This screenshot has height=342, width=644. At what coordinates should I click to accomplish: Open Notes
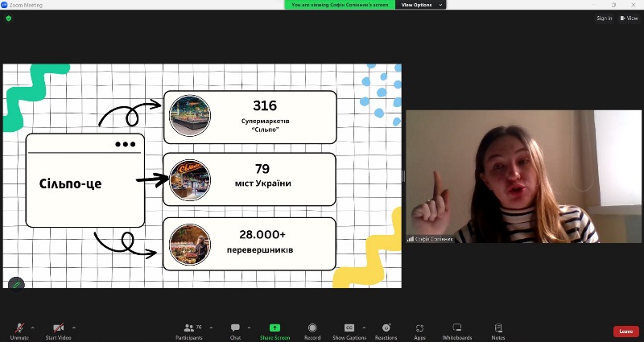click(x=498, y=332)
